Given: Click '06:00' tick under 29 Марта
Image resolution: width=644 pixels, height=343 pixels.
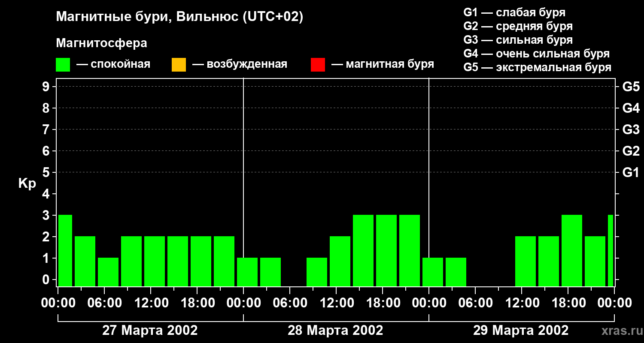Looking at the screenshot, I should click(x=475, y=303).
